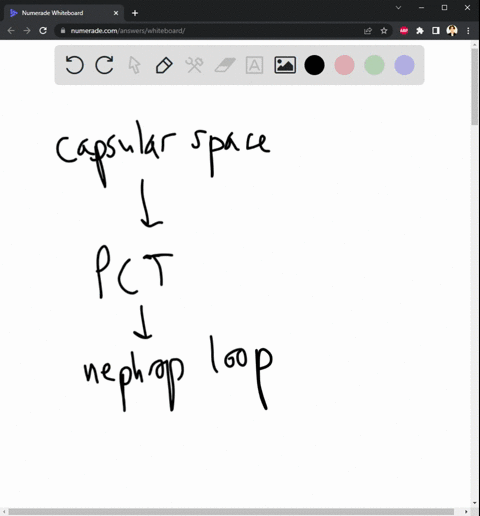The image size is (480, 516).
Task: Pick the pink ink color
Action: [x=344, y=65]
